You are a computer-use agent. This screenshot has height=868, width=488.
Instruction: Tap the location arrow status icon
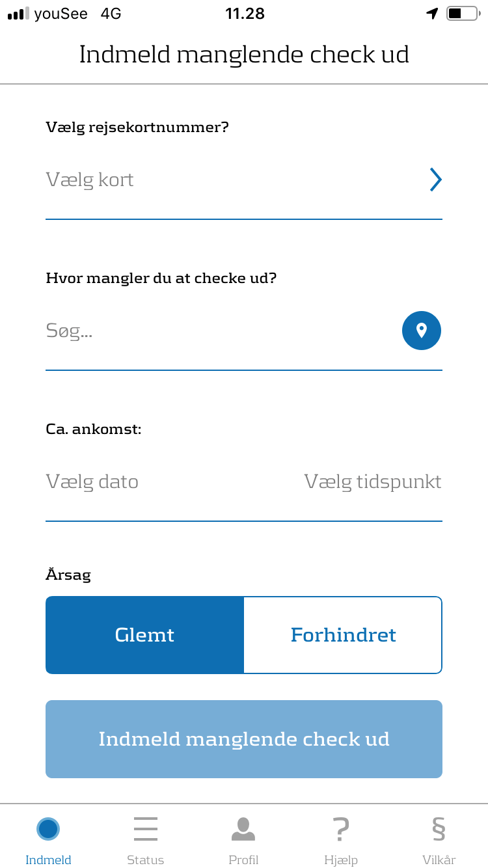pyautogui.click(x=432, y=14)
